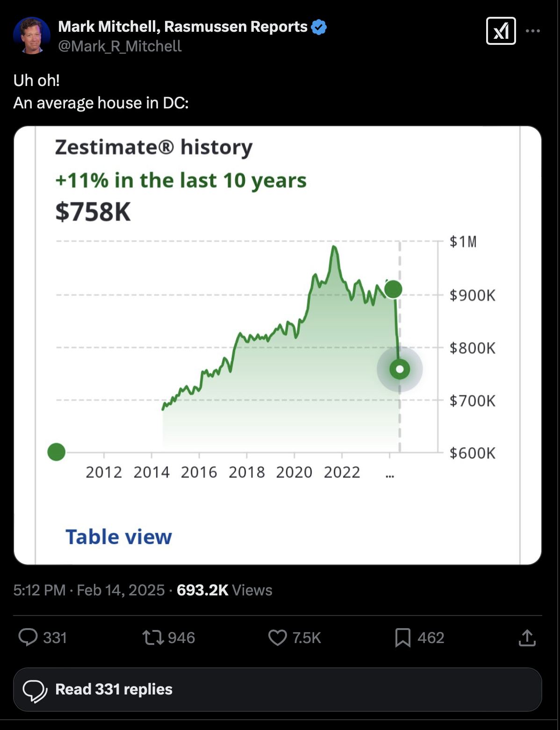560x730 pixels.
Task: Open Grok explanation icon for this post
Action: [x=501, y=31]
